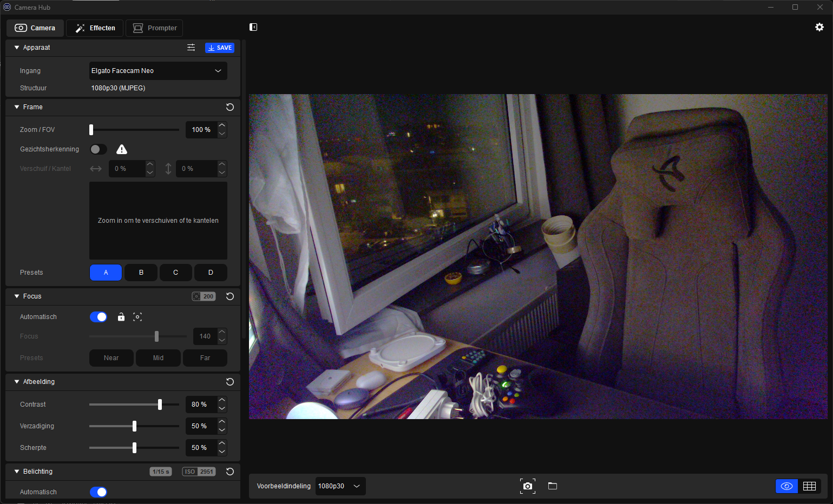Adjust the Contrast slider

pos(134,404)
